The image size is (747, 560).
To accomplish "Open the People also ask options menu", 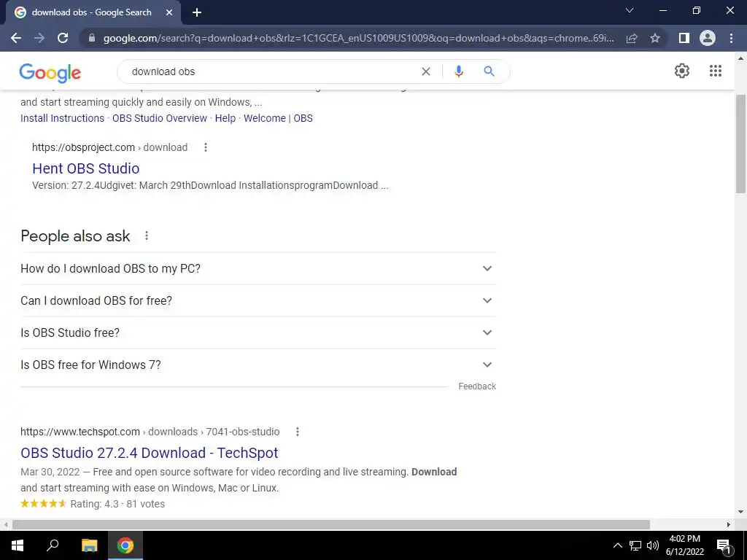I will 147,236.
